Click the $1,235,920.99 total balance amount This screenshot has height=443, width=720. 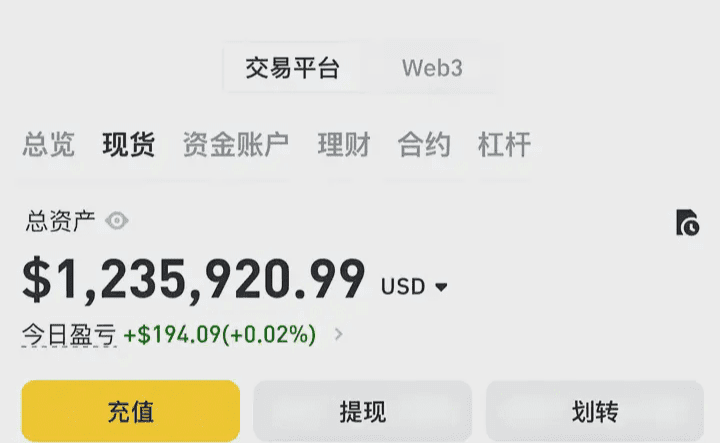tap(194, 279)
